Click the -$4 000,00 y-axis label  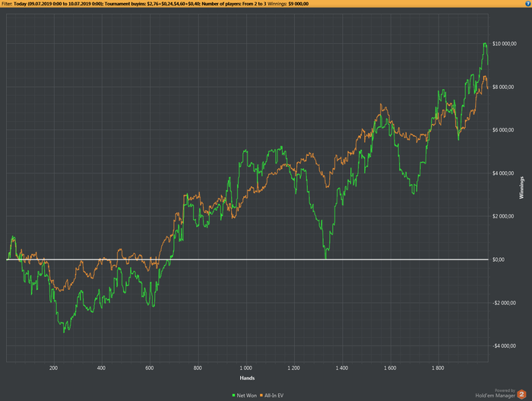(504, 346)
